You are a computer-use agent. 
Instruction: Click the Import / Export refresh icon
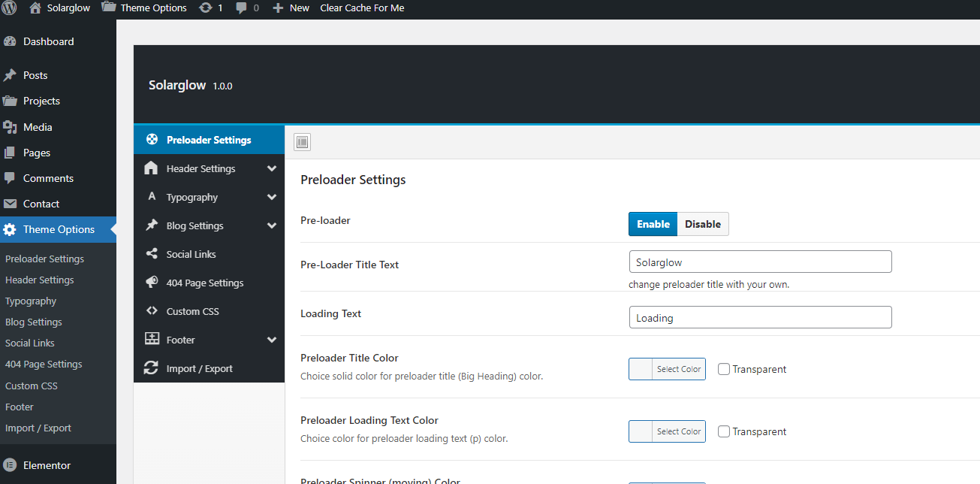coord(152,368)
